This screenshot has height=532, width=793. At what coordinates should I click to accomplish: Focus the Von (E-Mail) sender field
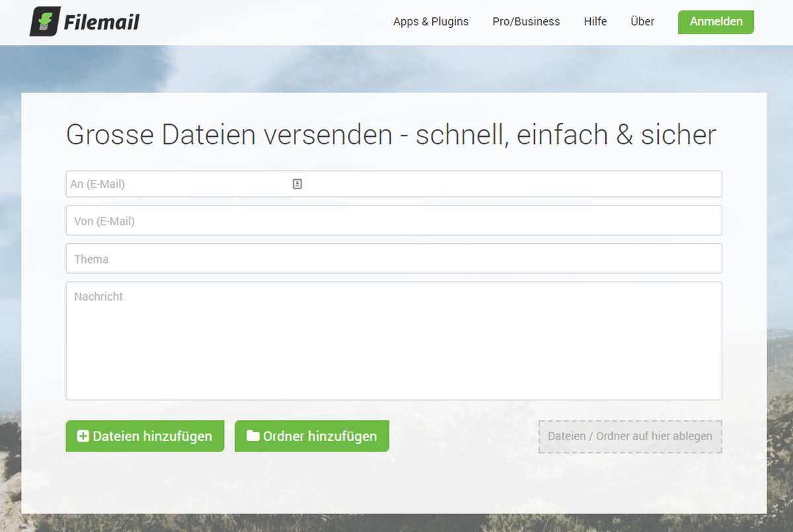click(x=394, y=221)
